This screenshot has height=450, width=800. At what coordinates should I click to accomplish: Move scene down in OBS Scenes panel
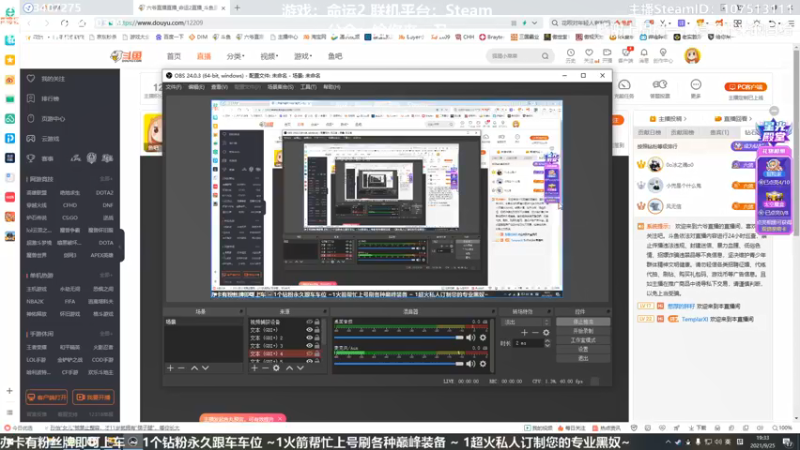pyautogui.click(x=205, y=368)
